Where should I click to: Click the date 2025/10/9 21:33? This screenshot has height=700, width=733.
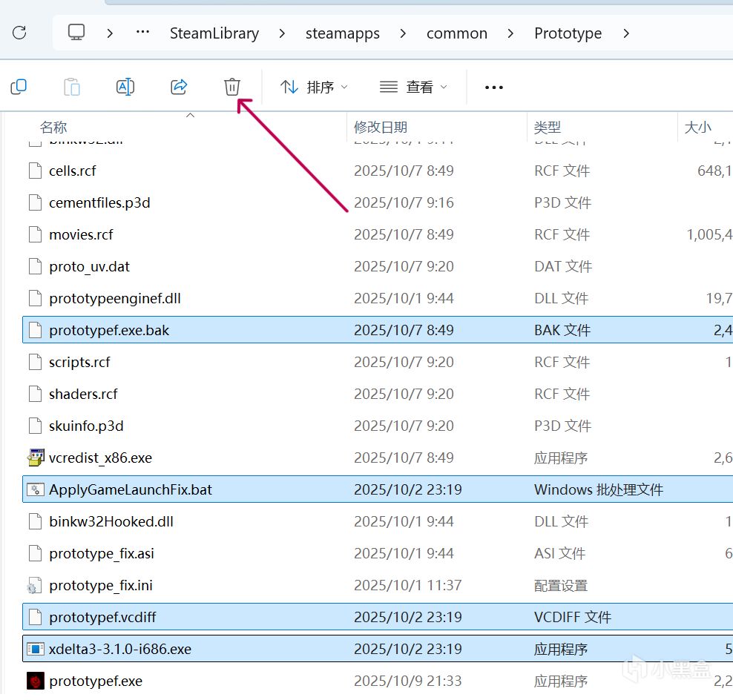coord(407,681)
